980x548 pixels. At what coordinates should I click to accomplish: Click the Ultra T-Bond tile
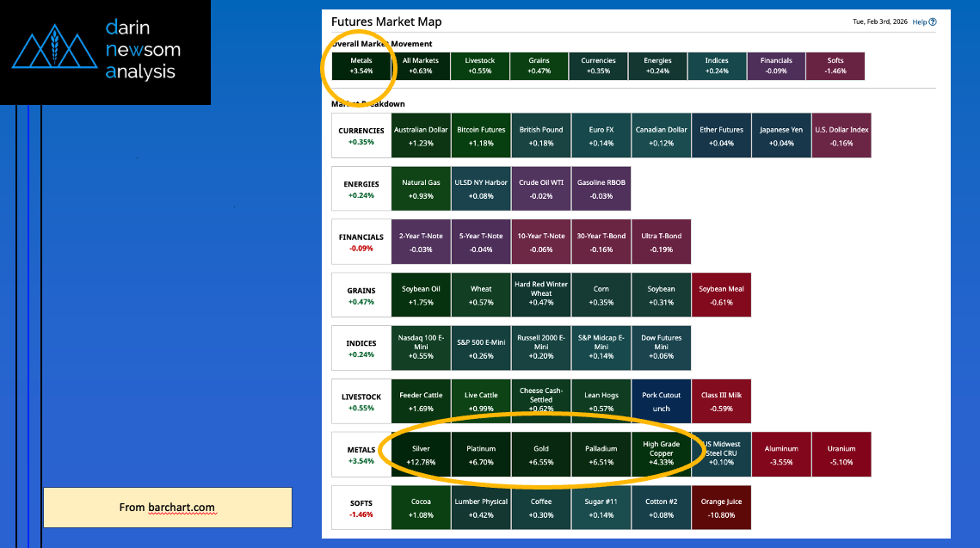click(661, 242)
